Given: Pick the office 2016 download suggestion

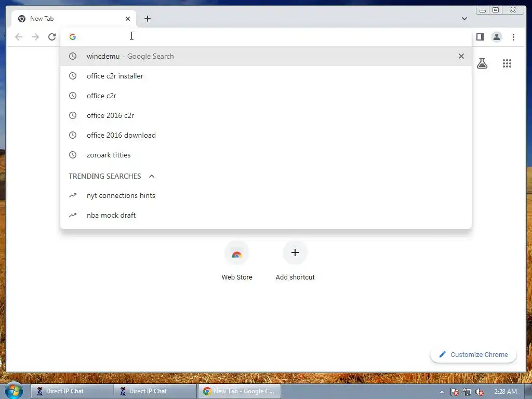Looking at the screenshot, I should [x=266, y=135].
